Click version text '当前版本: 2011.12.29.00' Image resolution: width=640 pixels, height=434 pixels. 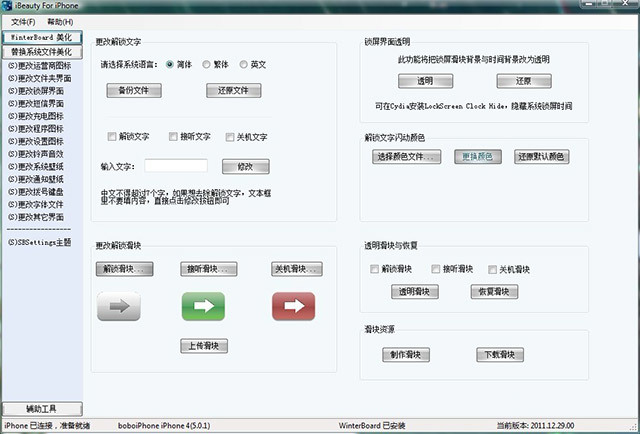pos(536,425)
